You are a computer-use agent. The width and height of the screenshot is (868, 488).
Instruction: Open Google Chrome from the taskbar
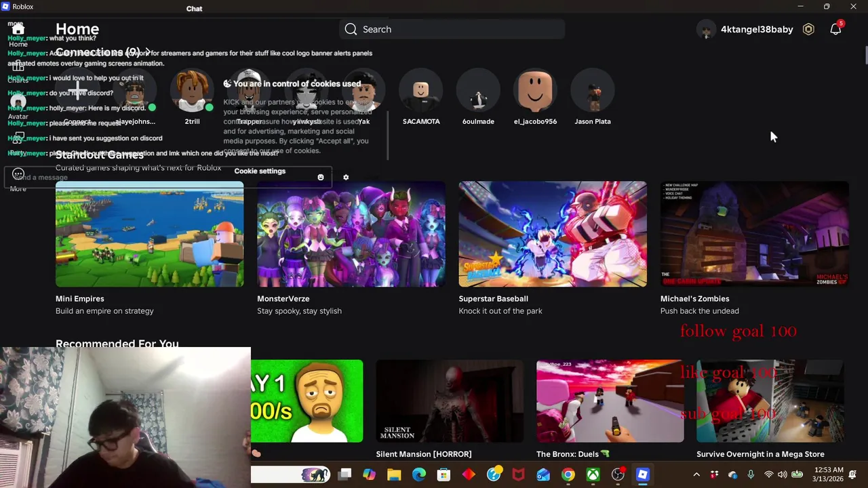click(x=568, y=474)
